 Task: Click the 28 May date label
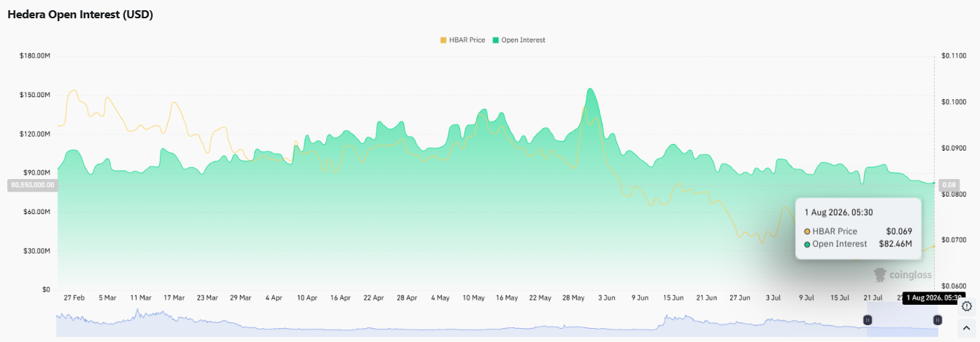click(x=573, y=298)
